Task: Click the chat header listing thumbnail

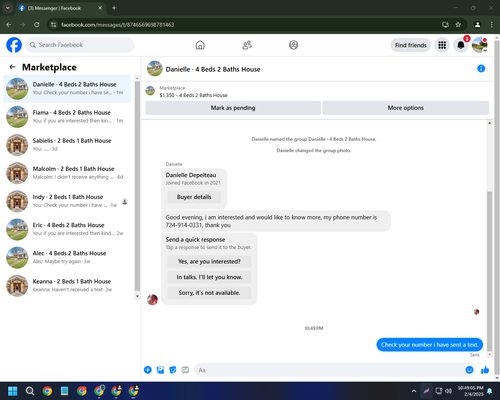Action: (x=155, y=68)
